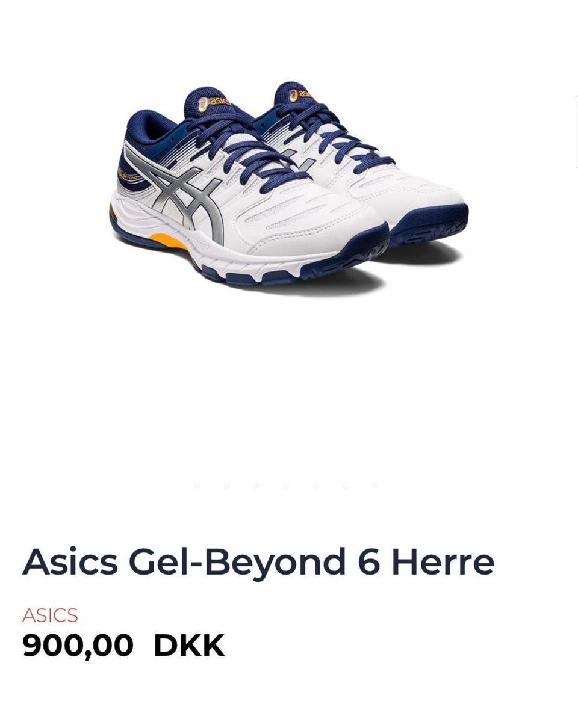Show the sixth carousel image via dot
578x728 pixels.
point(345,486)
